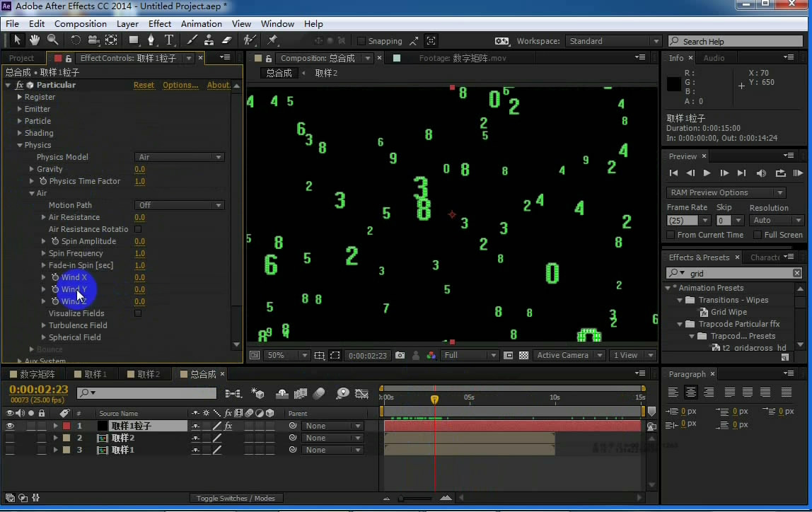The width and height of the screenshot is (812, 512).
Task: Open Motion Path dropdown
Action: coord(179,205)
